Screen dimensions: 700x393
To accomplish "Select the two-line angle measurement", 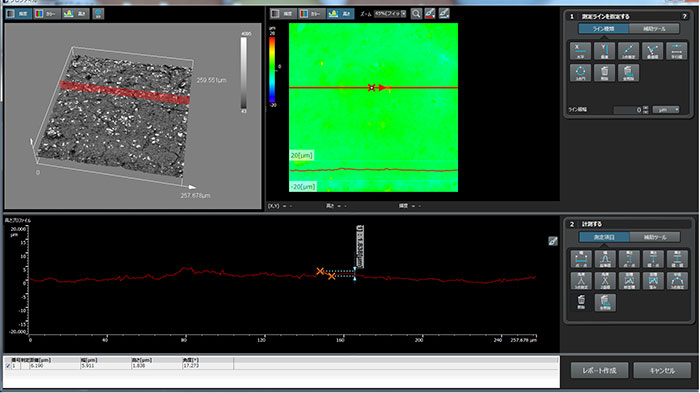I will tap(605, 281).
